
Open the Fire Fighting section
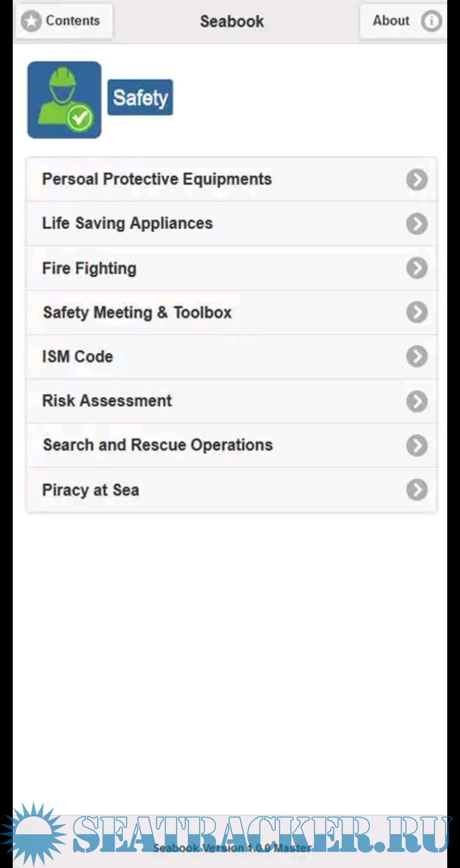pyautogui.click(x=89, y=268)
